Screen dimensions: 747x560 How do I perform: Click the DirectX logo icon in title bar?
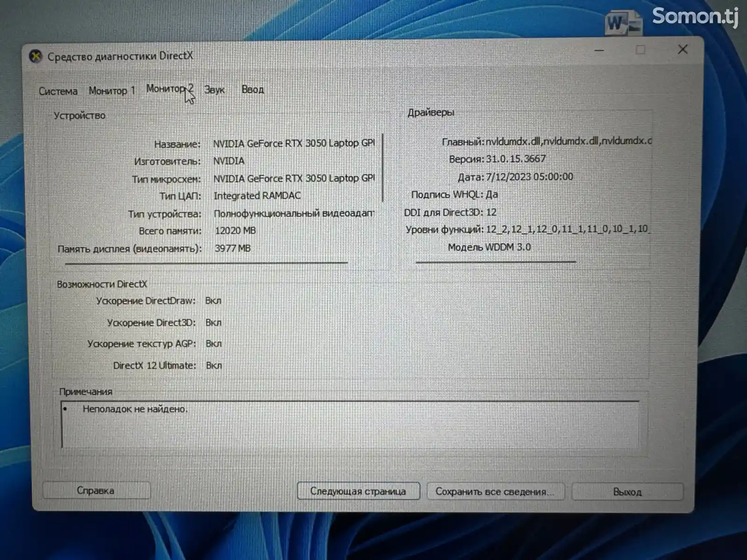[35, 56]
